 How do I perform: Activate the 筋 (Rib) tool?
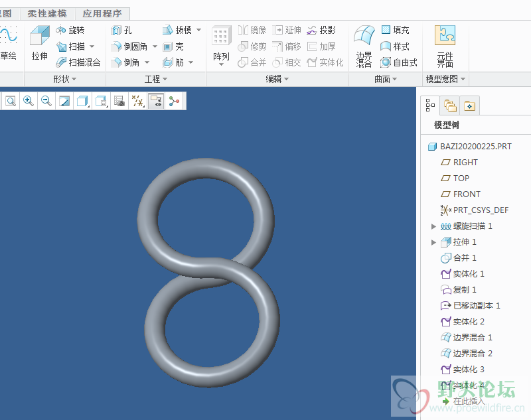point(173,62)
